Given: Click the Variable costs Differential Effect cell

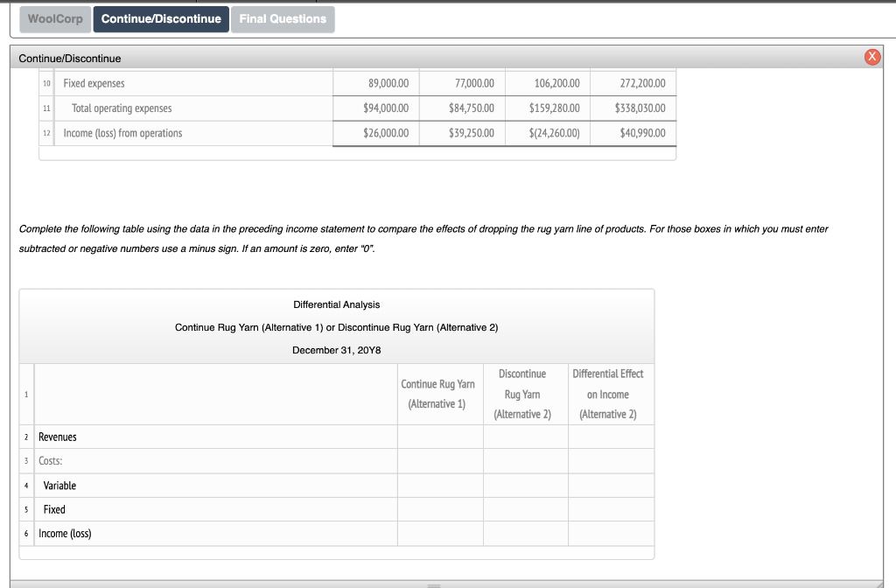Looking at the screenshot, I should [611, 486].
